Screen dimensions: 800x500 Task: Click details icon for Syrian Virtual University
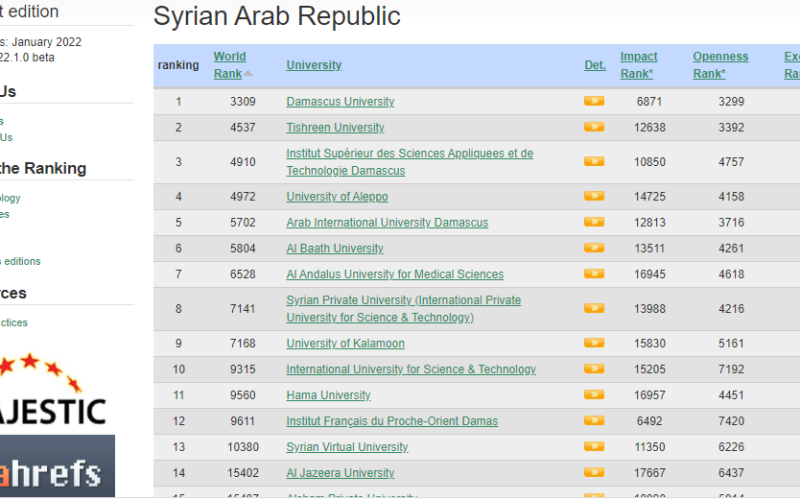click(x=594, y=447)
